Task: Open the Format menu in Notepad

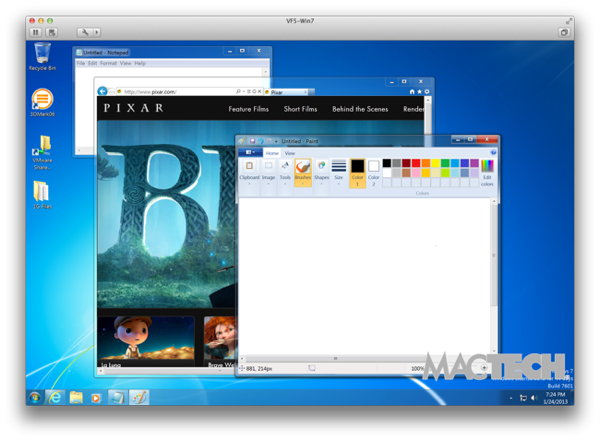Action: coord(108,63)
